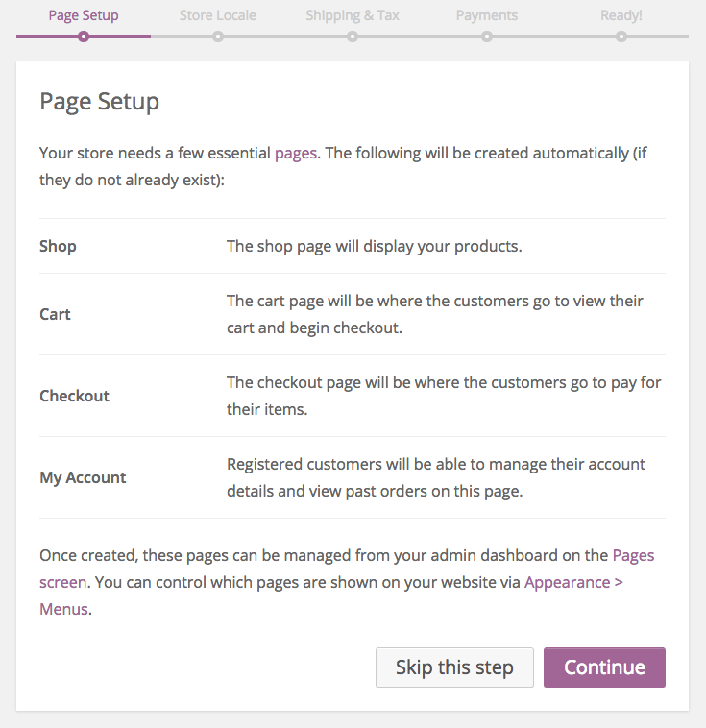Select the Page Setup step tab
Viewport: 706px width, 728px height.
[84, 15]
